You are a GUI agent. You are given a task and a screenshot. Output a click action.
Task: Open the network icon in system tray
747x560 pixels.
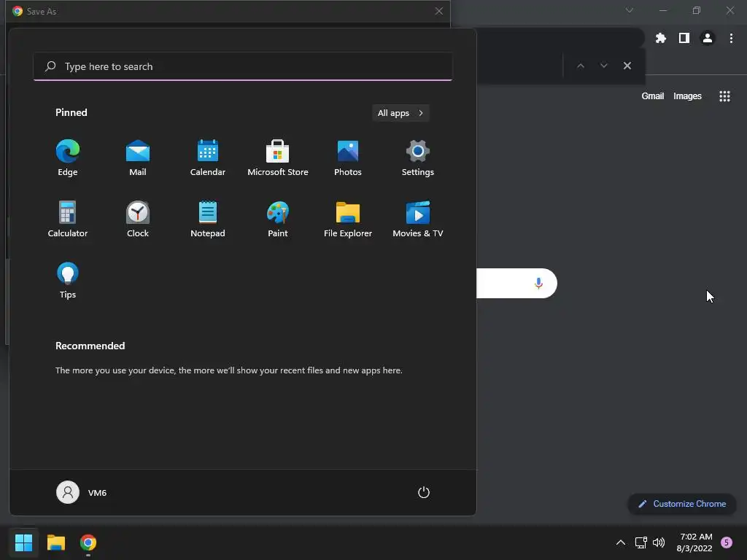pos(640,542)
